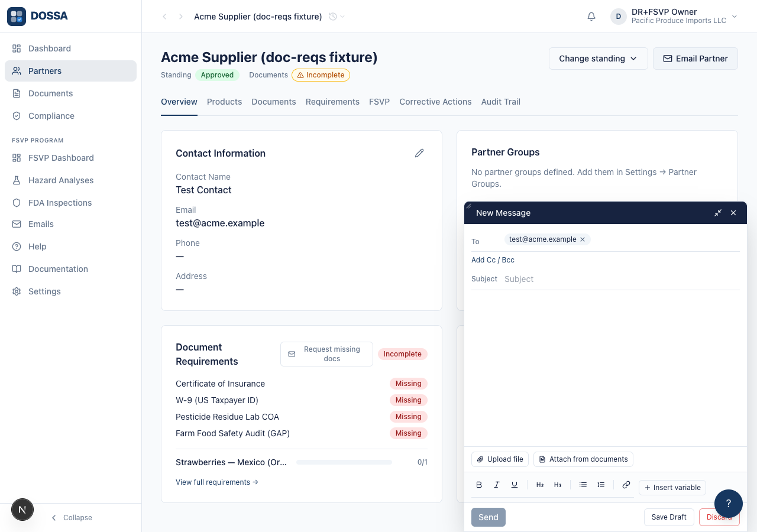Open the notifications bell
Screen dimensions: 757x532
[591, 17]
